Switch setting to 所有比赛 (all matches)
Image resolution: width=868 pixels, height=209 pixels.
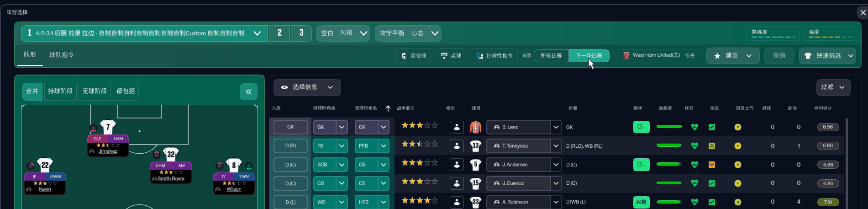[x=551, y=56]
